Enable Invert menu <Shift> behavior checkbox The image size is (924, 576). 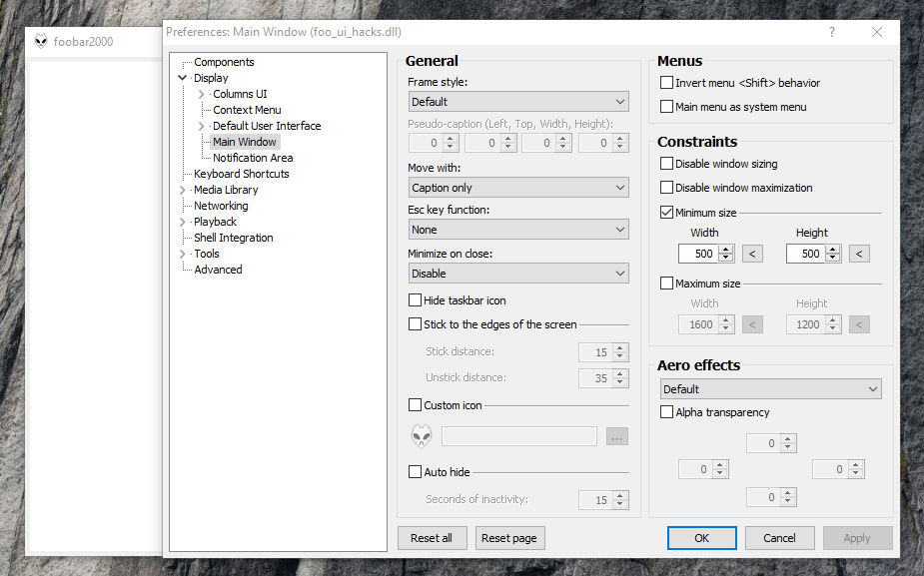pos(666,83)
